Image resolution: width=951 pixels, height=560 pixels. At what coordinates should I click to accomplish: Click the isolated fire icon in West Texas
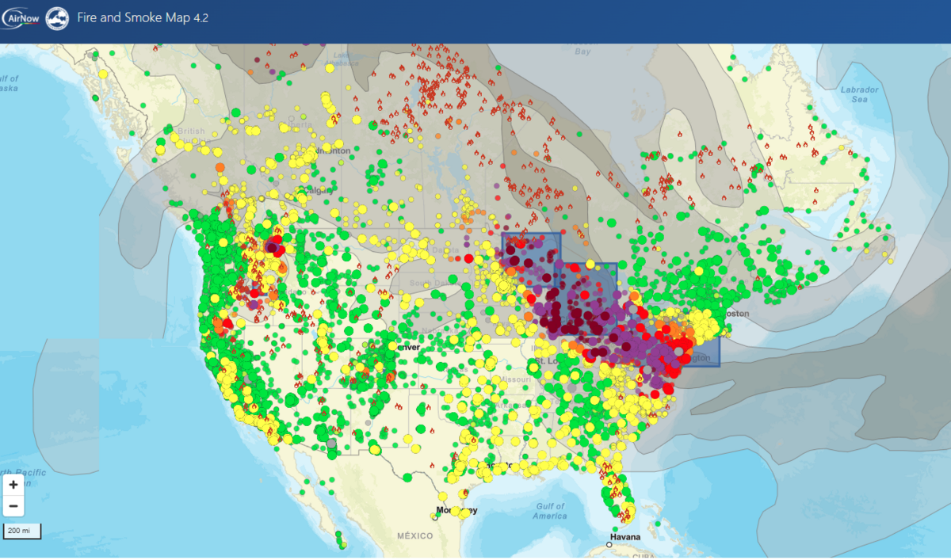click(431, 466)
